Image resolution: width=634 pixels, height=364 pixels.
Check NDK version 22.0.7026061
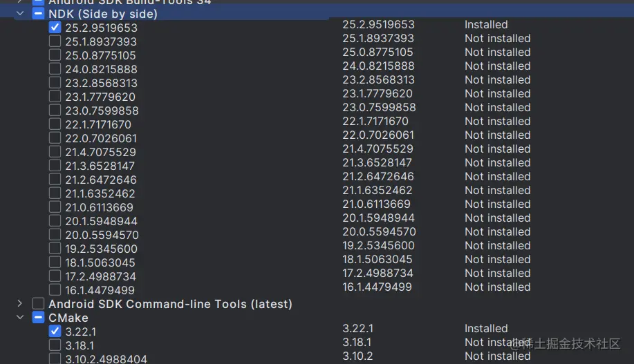55,137
